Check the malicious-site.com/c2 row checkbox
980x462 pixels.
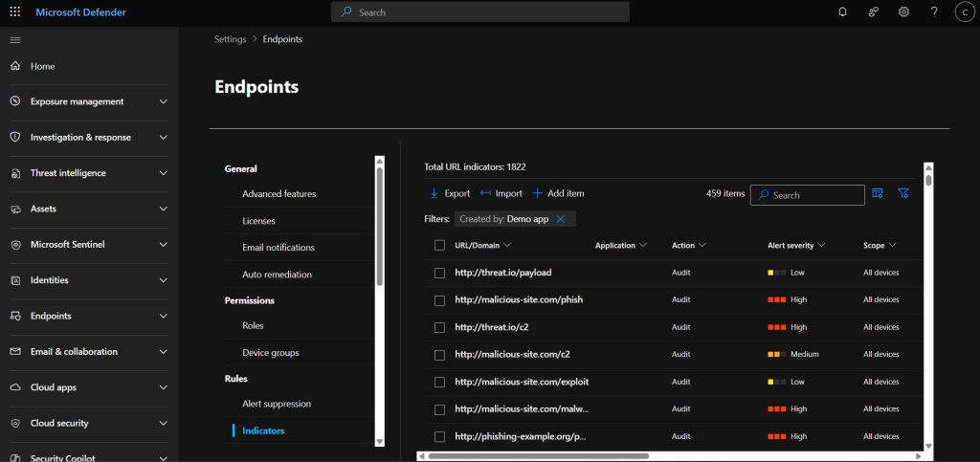439,355
